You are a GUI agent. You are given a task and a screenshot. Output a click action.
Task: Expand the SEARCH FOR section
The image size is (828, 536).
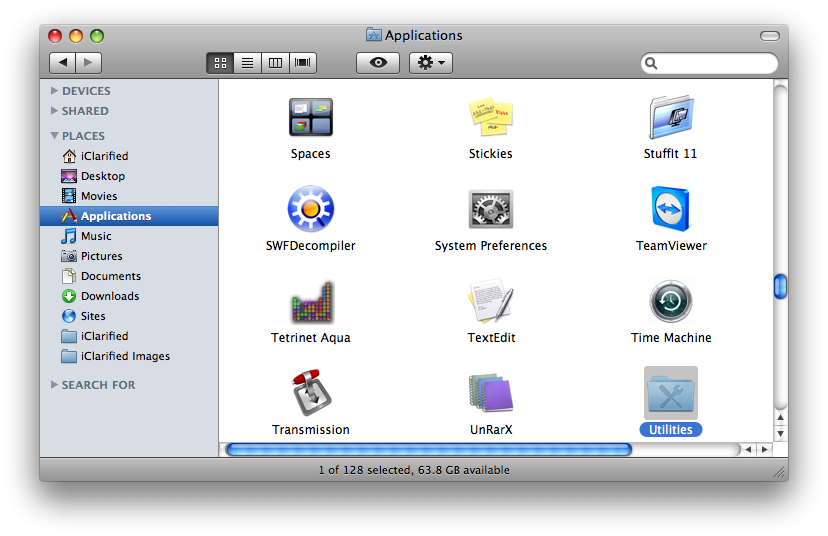(55, 385)
